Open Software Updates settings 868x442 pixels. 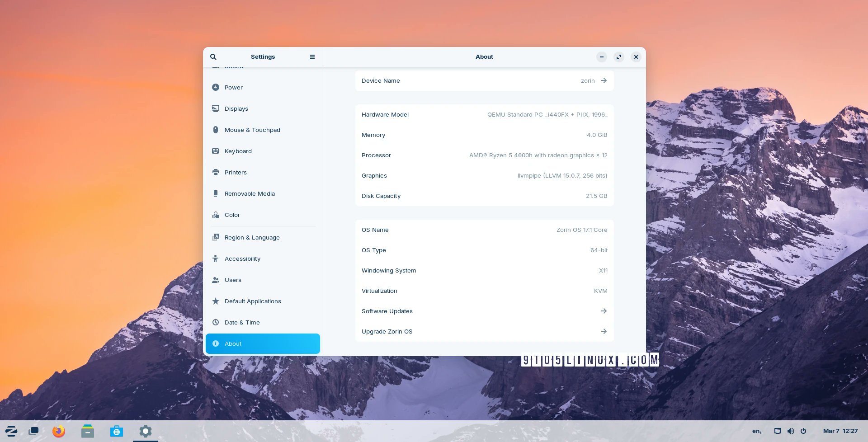click(x=484, y=311)
